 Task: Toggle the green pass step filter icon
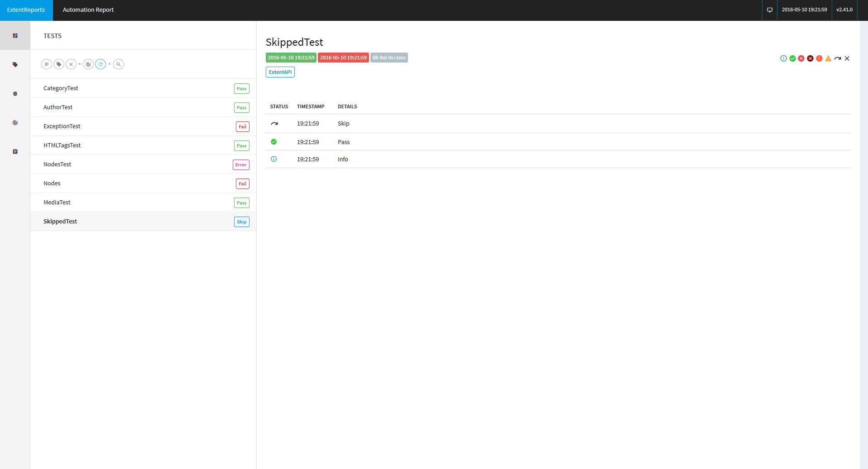click(792, 58)
